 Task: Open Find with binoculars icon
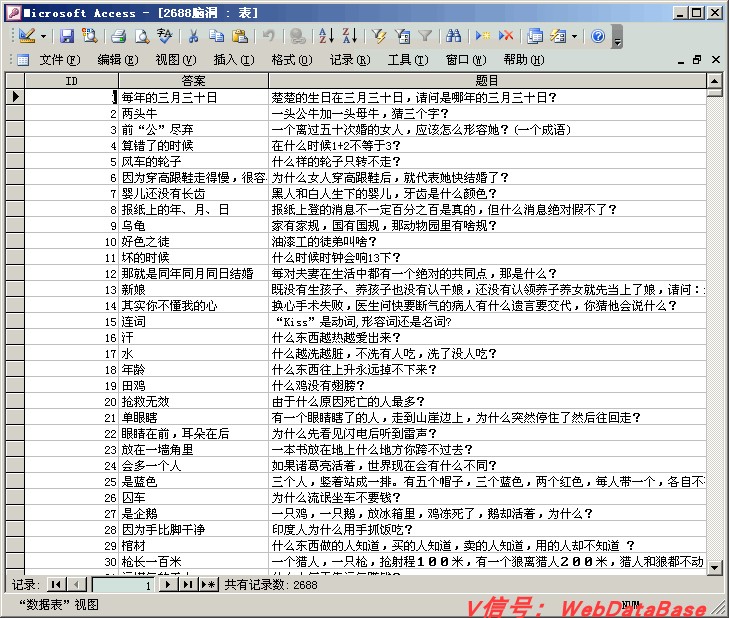(453, 36)
